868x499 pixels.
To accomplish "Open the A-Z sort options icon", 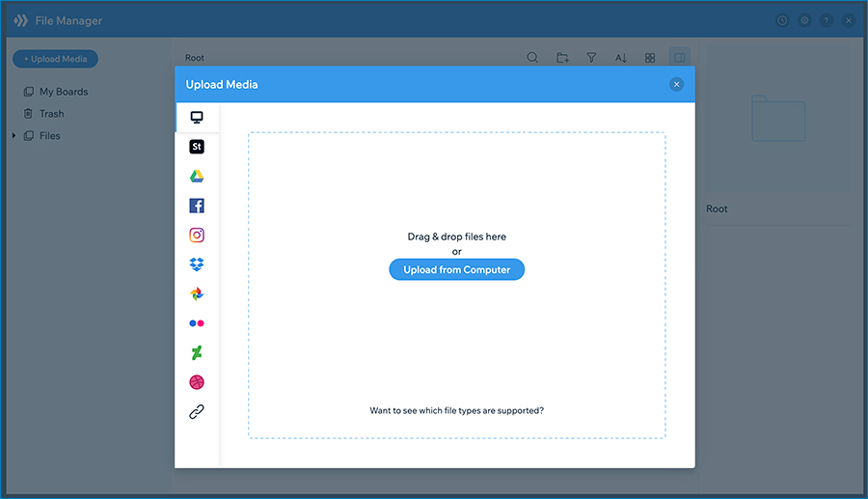I will click(x=620, y=58).
